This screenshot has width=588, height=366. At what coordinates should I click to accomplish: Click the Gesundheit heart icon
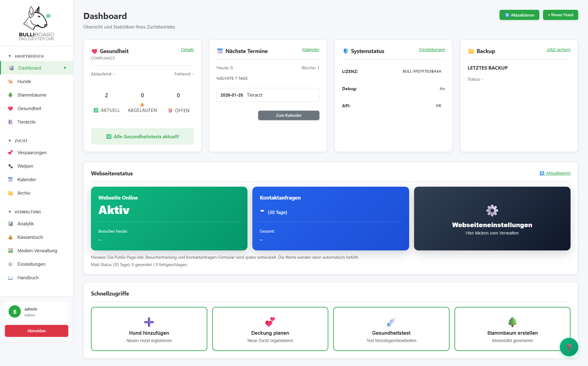(11, 108)
